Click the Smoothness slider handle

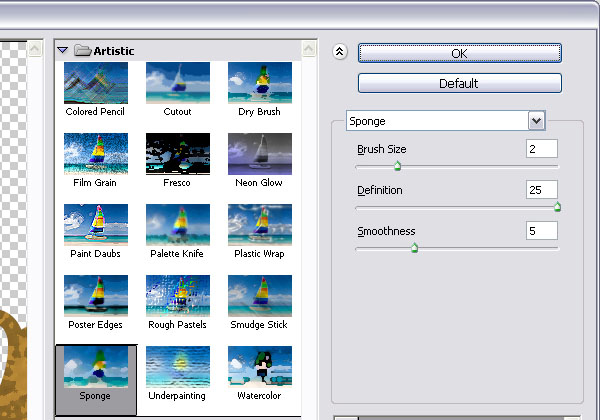click(414, 248)
